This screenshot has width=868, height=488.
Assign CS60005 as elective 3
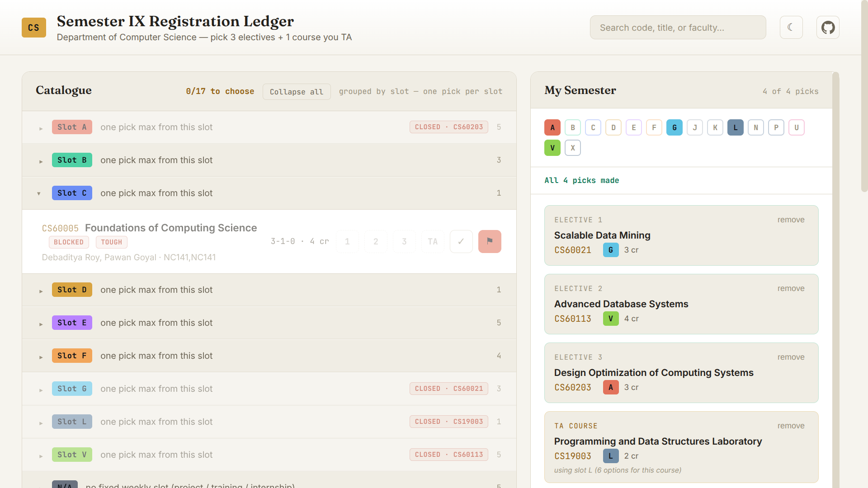[404, 241]
